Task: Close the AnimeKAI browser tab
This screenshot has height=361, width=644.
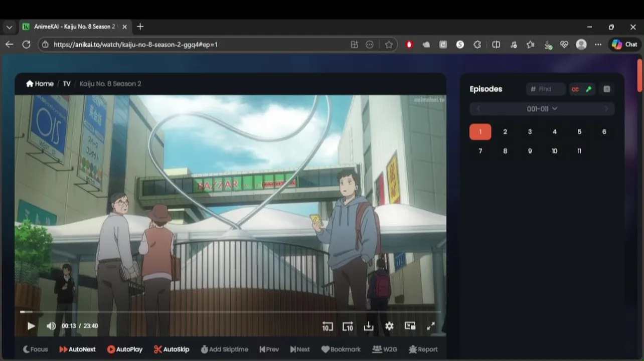Action: coord(124,27)
